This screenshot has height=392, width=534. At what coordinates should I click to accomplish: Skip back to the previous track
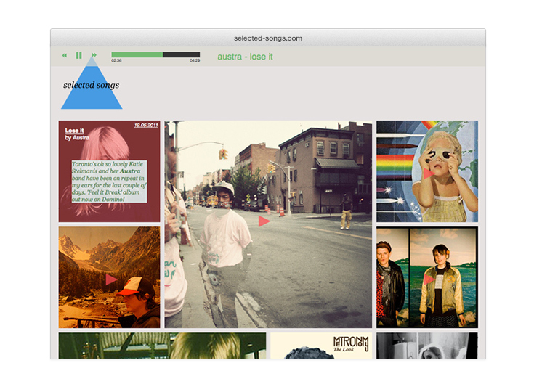[x=65, y=55]
